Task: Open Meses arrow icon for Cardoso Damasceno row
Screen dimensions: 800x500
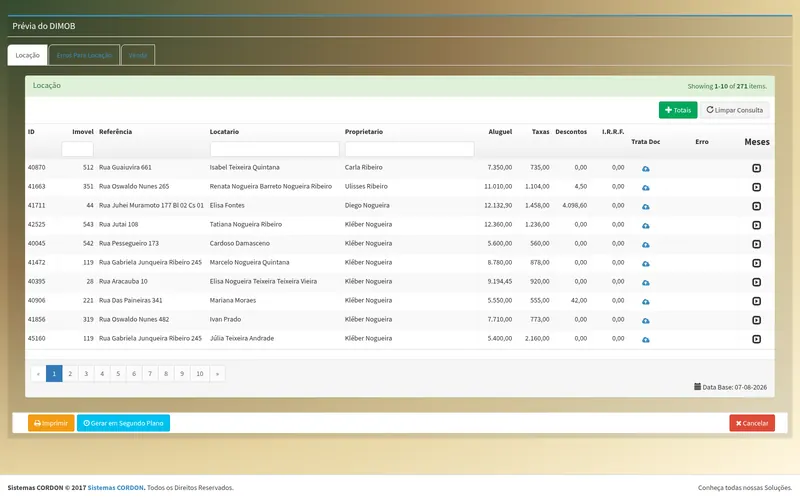Action: pos(756,244)
